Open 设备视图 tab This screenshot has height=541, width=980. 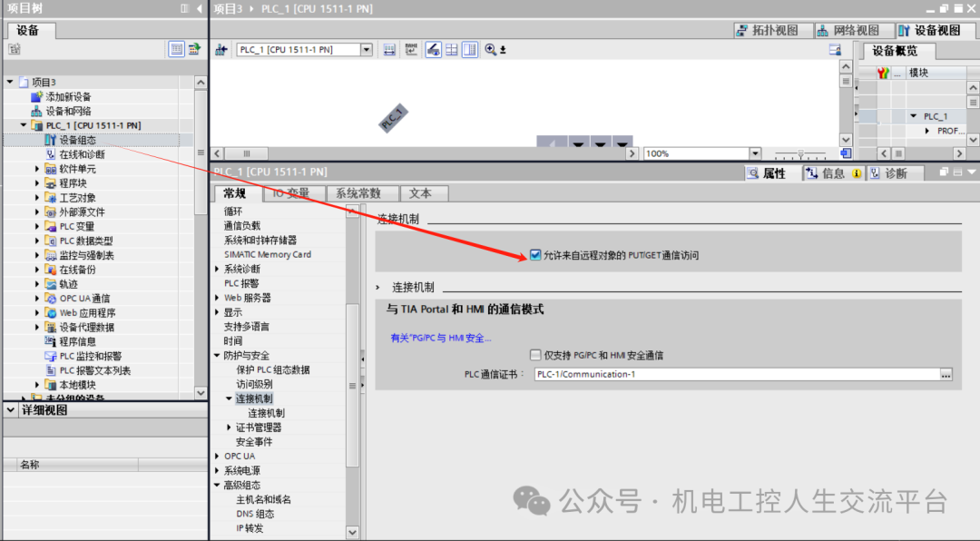pos(936,30)
